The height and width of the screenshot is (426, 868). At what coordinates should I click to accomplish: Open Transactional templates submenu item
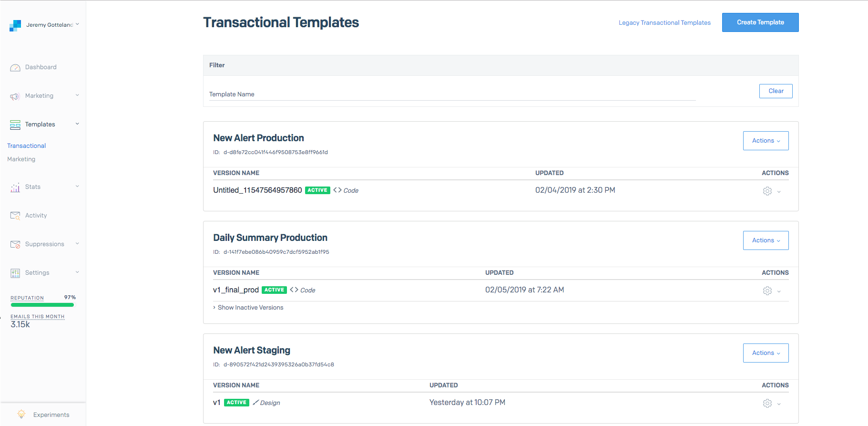(x=26, y=146)
